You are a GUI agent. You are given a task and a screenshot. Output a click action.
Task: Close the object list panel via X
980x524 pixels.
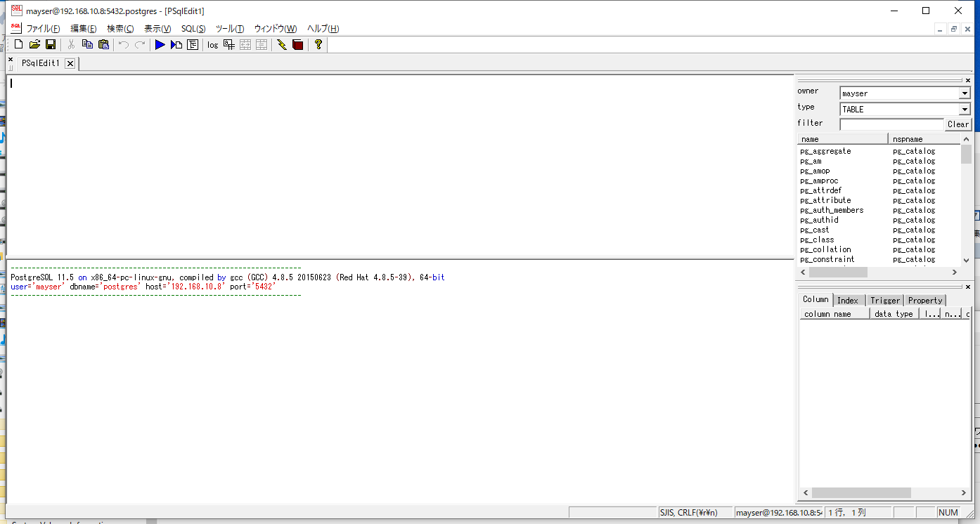click(x=968, y=80)
